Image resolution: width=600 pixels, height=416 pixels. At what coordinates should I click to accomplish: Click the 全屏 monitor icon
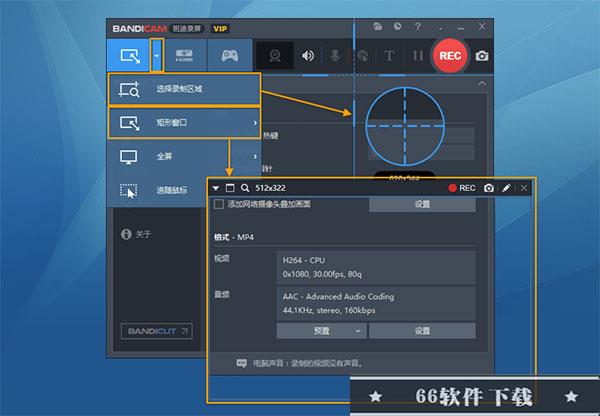coord(129,157)
